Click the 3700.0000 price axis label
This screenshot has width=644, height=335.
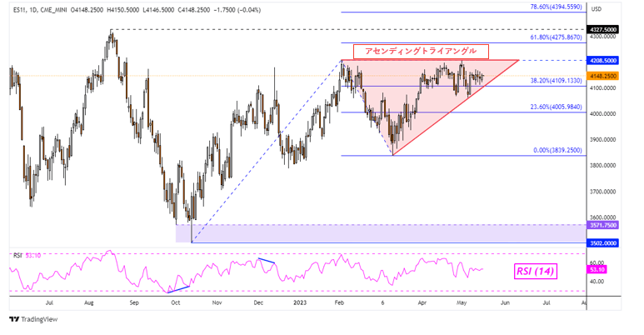[x=603, y=192]
